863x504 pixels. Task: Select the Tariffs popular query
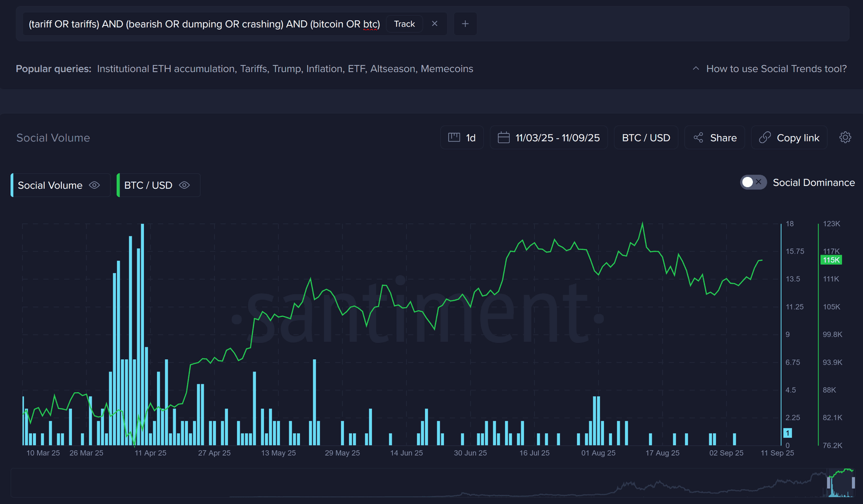click(253, 69)
